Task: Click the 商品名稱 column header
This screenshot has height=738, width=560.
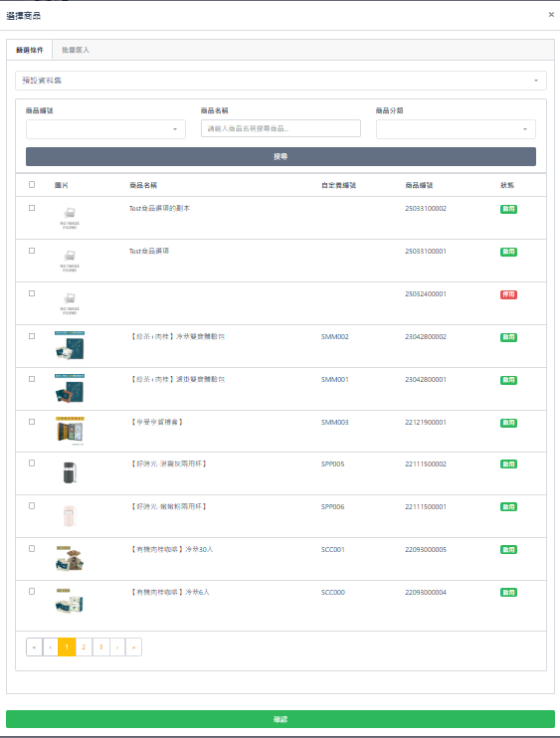Action: [x=143, y=185]
